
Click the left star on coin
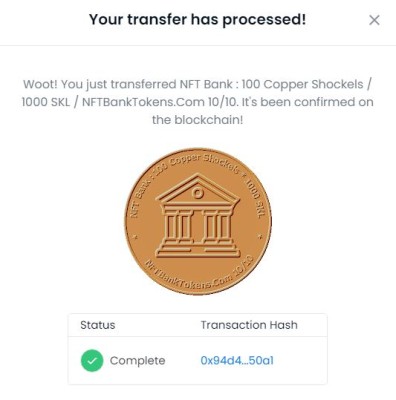[x=135, y=237]
